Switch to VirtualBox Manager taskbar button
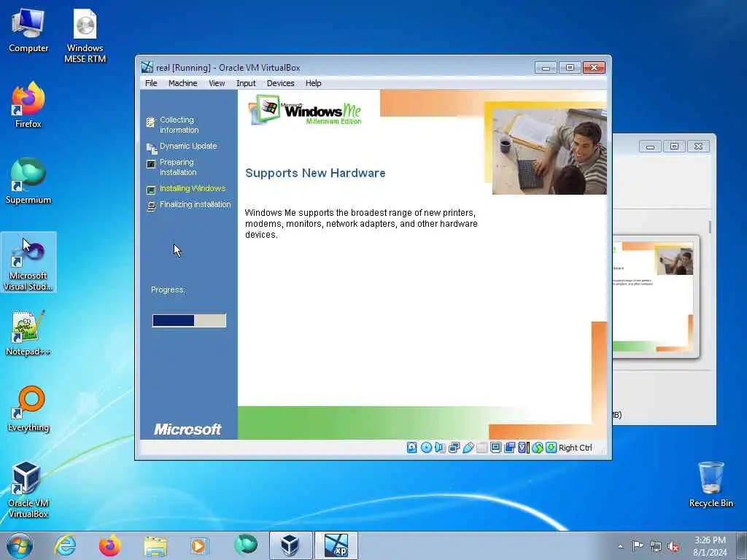747x560 pixels. click(x=290, y=545)
